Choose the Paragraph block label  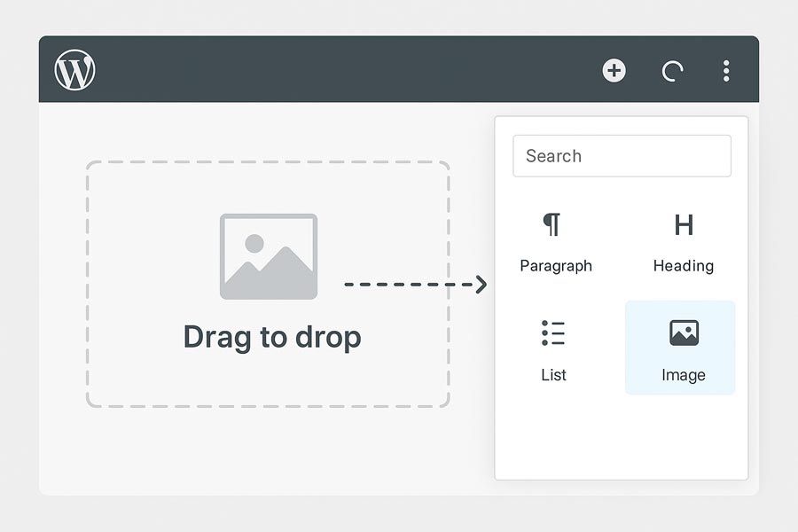click(x=556, y=265)
